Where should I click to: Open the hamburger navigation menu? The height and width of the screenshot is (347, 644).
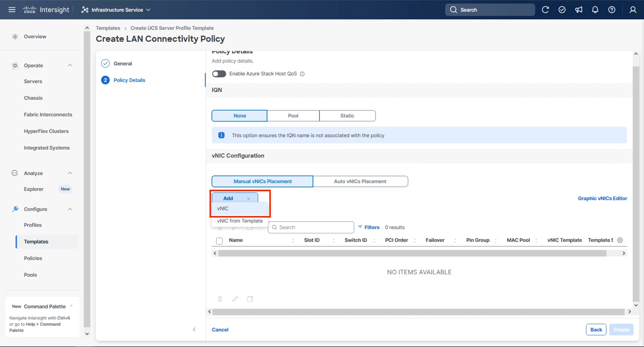tap(12, 10)
